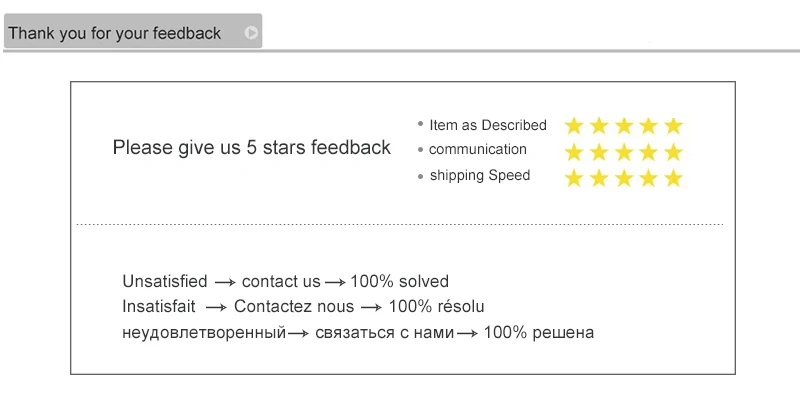This screenshot has height=400, width=800.
Task: Click the 100% résolu text
Action: 437,307
